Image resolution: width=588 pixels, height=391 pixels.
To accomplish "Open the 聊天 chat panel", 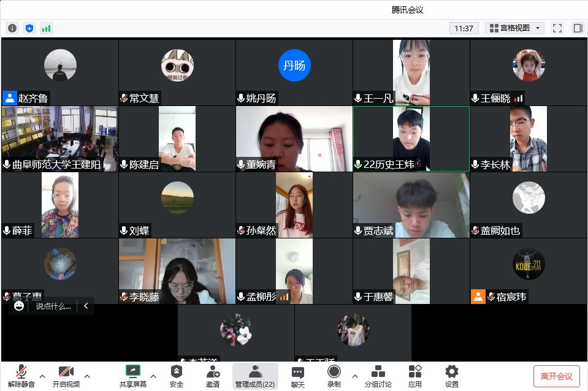I will tap(298, 376).
